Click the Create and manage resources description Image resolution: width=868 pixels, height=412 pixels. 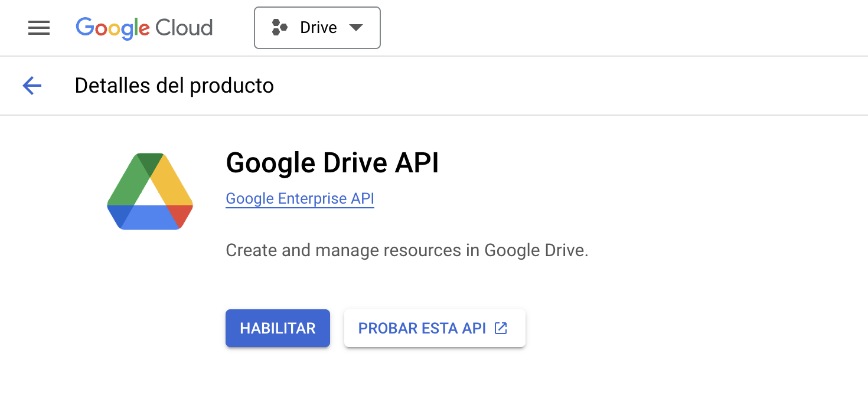click(407, 251)
